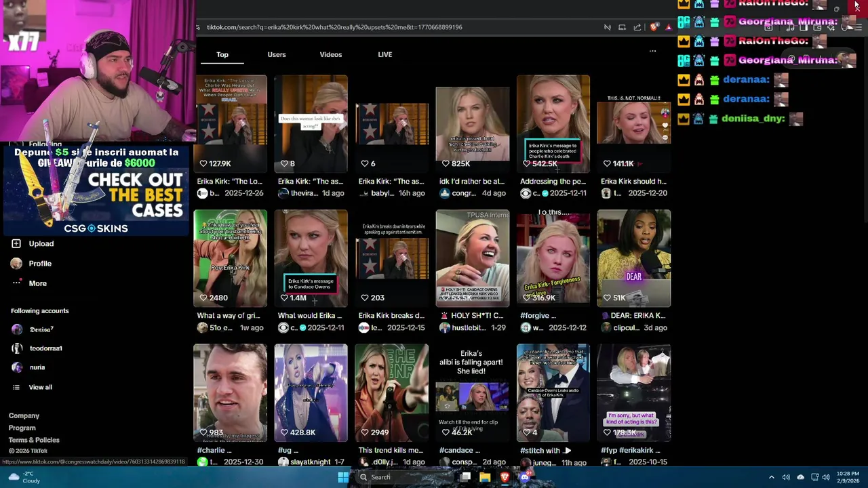Open the weather widget showing Cloudy
Screen dimensions: 868x488
click(24, 477)
